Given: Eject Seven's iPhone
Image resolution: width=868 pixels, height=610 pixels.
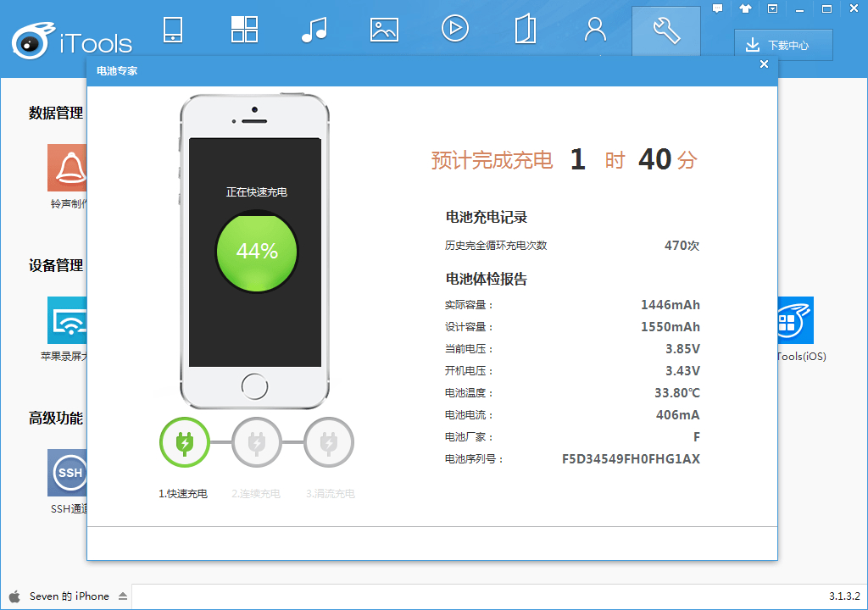Looking at the screenshot, I should click(123, 596).
